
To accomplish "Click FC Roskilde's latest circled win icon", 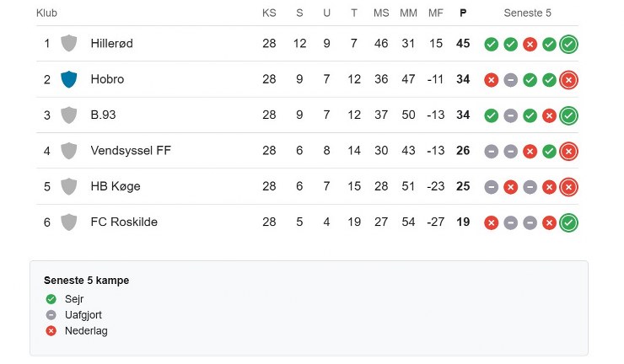I will tap(569, 222).
